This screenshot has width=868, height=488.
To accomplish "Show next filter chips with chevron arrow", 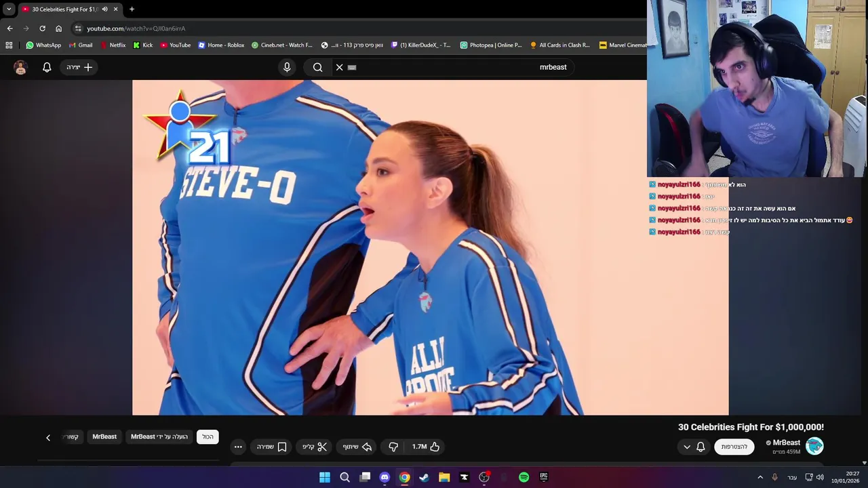I will pyautogui.click(x=48, y=438).
